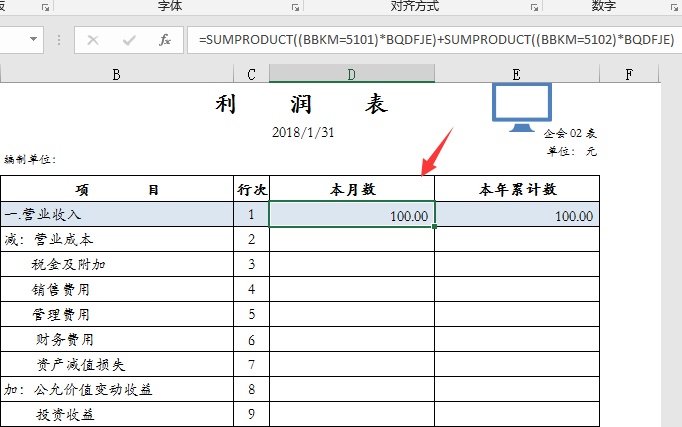Viewport: 682px width, 427px height.
Task: Select the 项目 header cell
Action: (x=117, y=189)
